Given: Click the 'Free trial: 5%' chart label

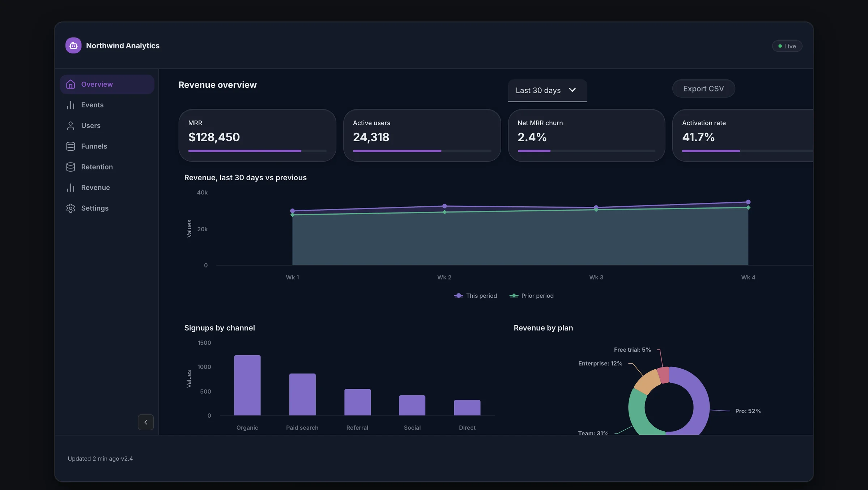Looking at the screenshot, I should point(632,350).
